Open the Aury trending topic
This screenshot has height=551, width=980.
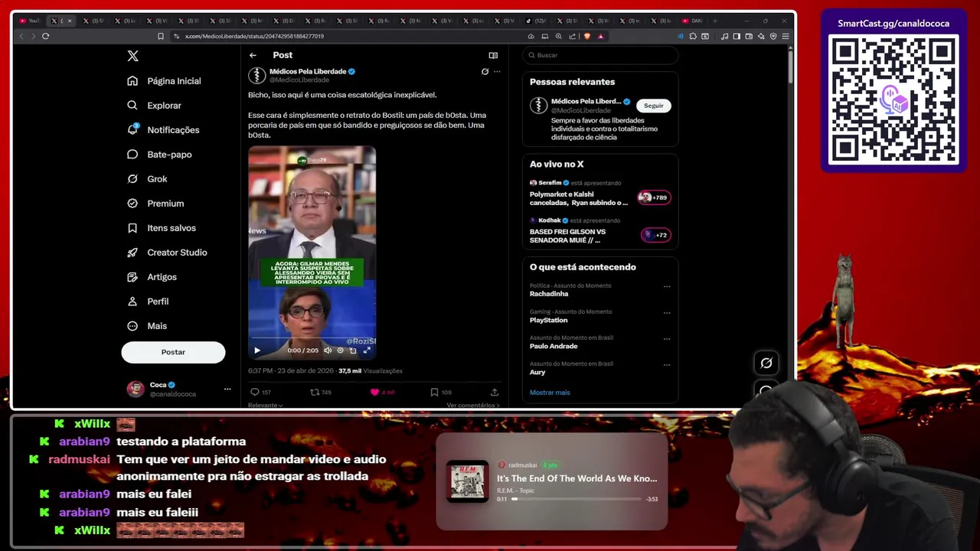pos(537,372)
